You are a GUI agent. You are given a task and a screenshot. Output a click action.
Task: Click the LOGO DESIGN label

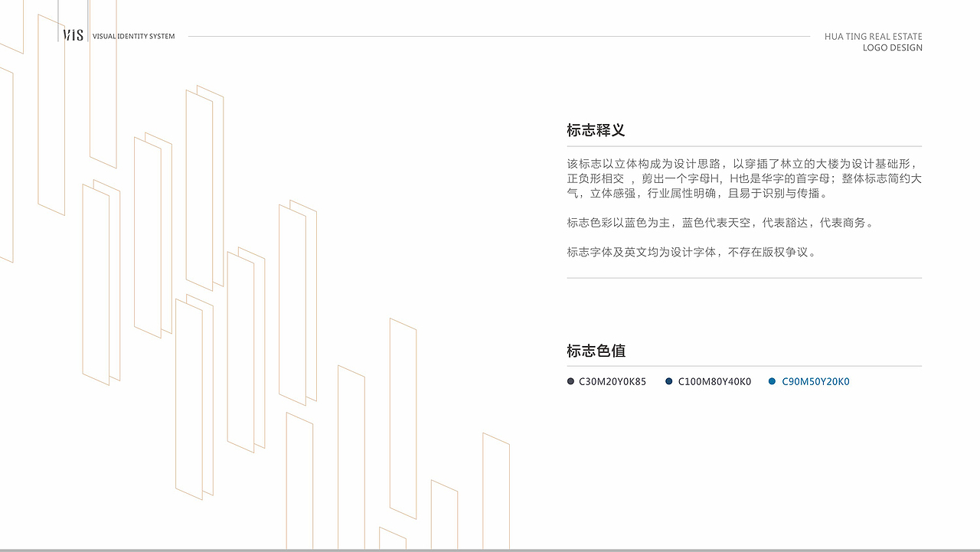(x=893, y=47)
